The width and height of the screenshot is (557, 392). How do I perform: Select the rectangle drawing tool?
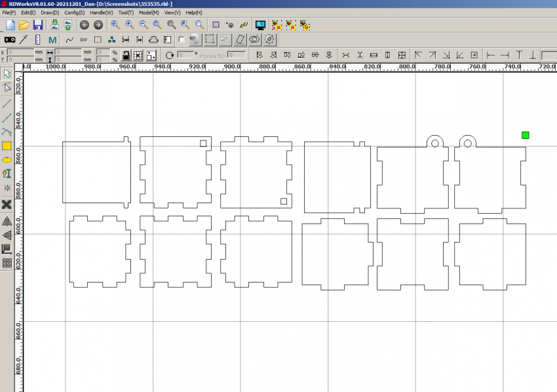click(7, 146)
